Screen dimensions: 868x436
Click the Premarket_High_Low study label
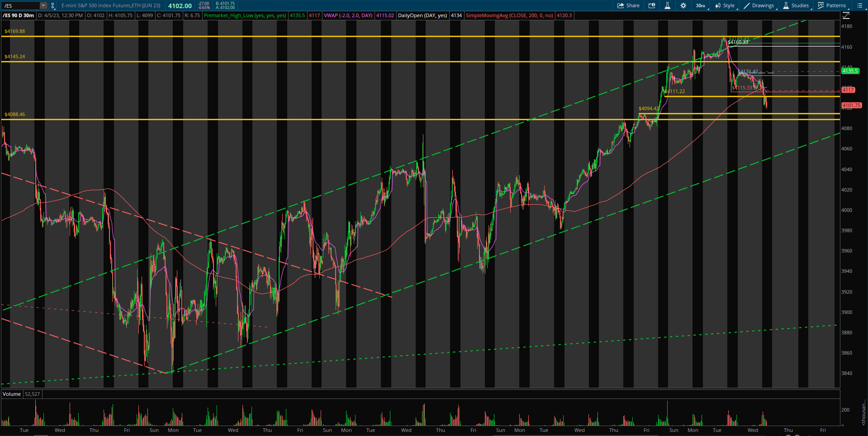click(245, 15)
